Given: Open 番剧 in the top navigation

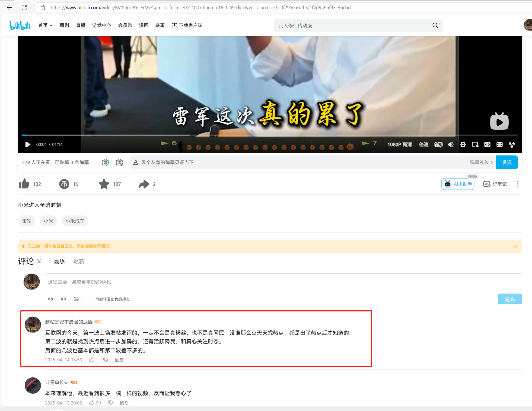Looking at the screenshot, I should pos(64,25).
